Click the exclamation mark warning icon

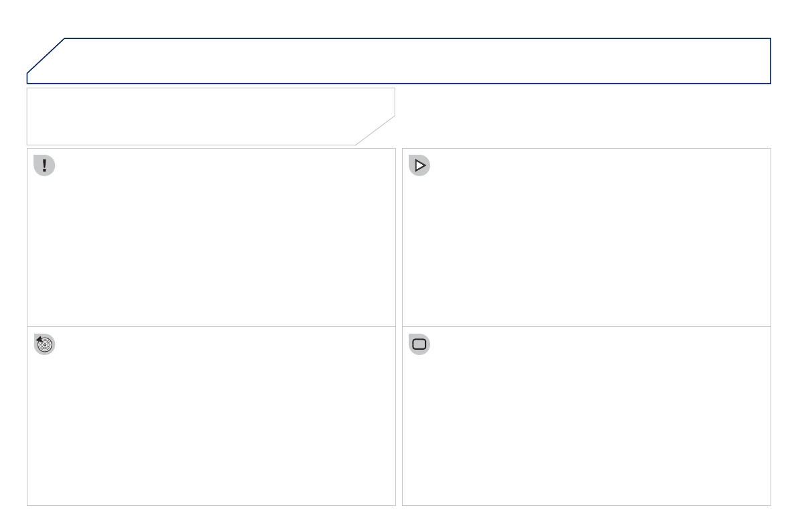(44, 167)
